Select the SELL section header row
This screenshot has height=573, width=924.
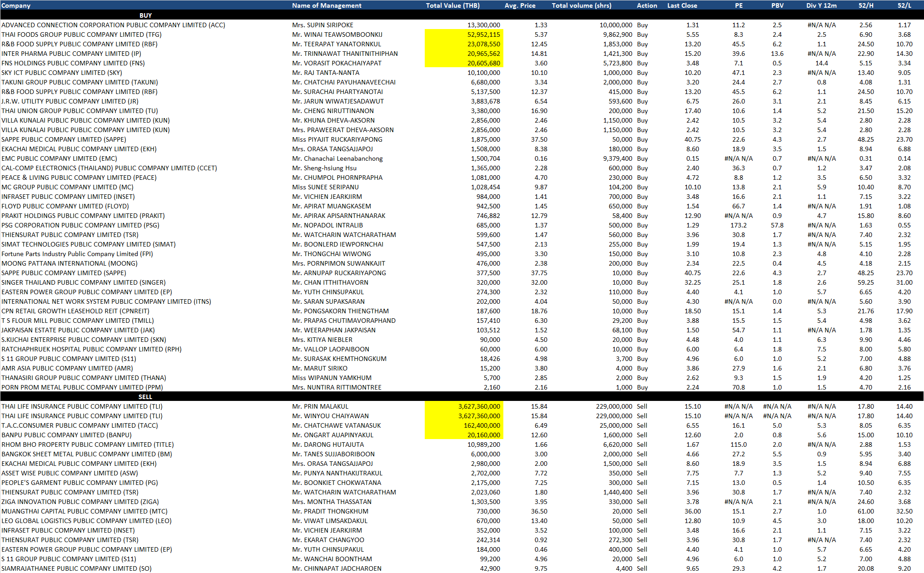(x=145, y=397)
